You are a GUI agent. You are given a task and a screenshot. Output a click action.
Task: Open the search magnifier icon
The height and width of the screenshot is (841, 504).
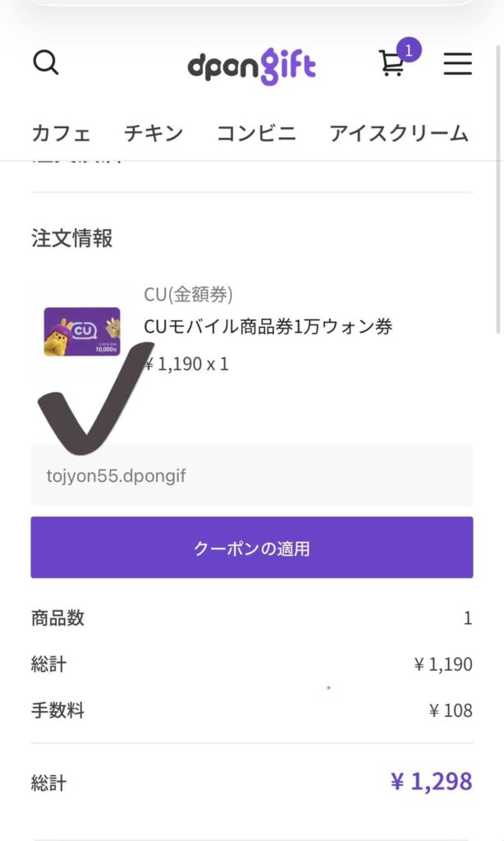[x=46, y=63]
